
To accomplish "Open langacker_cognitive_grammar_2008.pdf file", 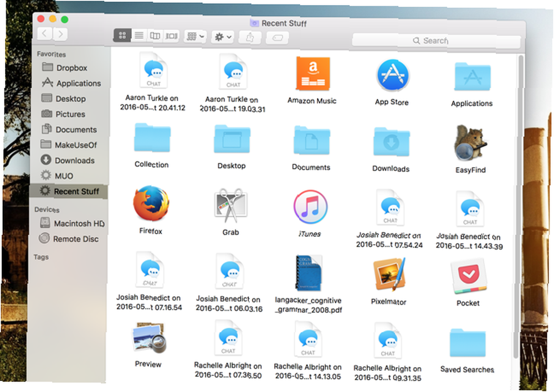I will pyautogui.click(x=309, y=272).
